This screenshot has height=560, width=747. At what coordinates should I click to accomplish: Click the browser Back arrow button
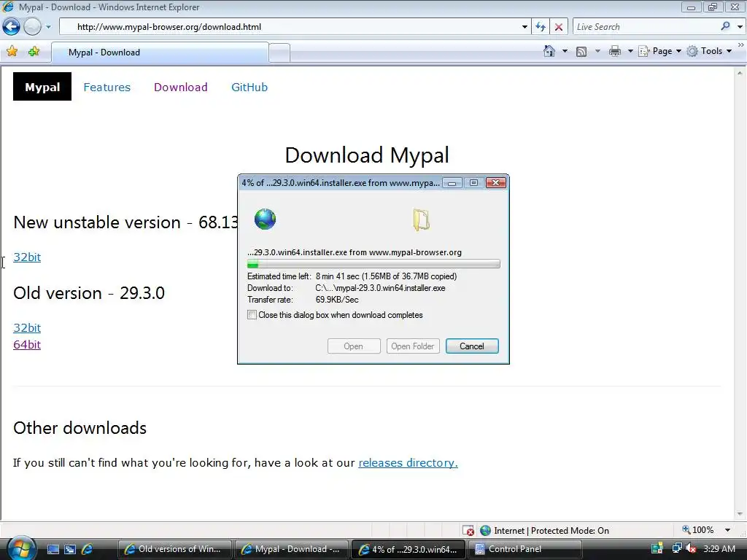(12, 27)
